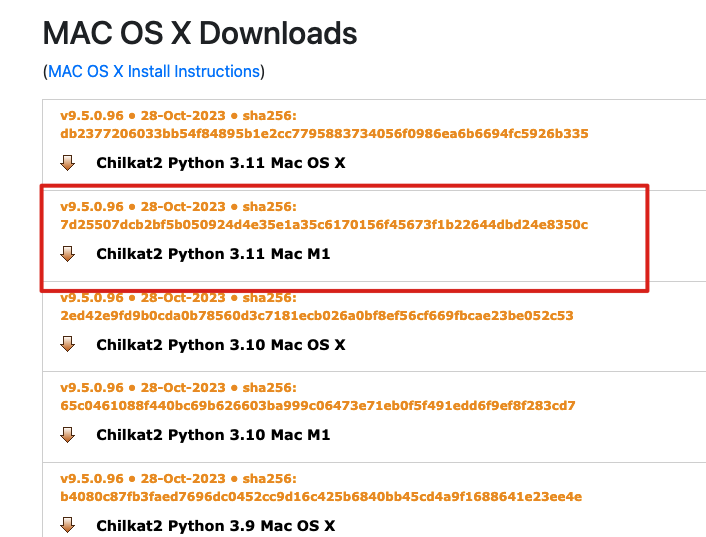Screen dimensions: 706x537
Task: Click download arrow for Python 3.11 Mac M1
Action: tap(68, 254)
